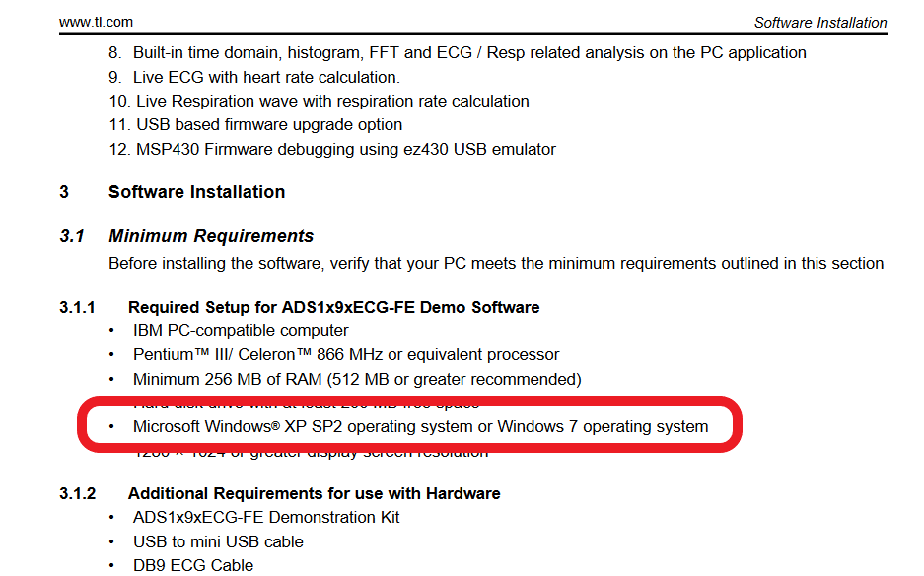This screenshot has width=924, height=576.
Task: Click the "3 Software Installation" section heading
Action: (196, 192)
